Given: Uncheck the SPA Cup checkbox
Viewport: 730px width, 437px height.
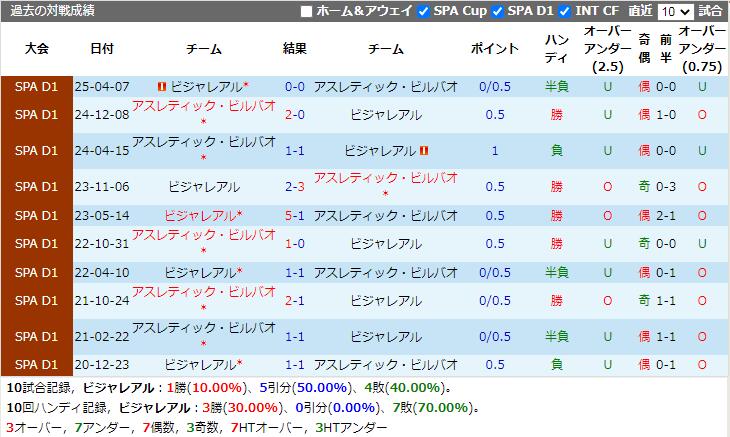Looking at the screenshot, I should [423, 11].
